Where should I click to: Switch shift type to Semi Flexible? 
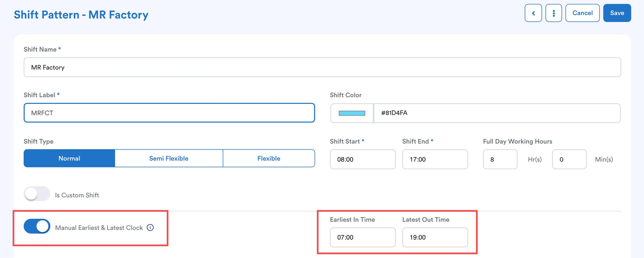coord(169,158)
